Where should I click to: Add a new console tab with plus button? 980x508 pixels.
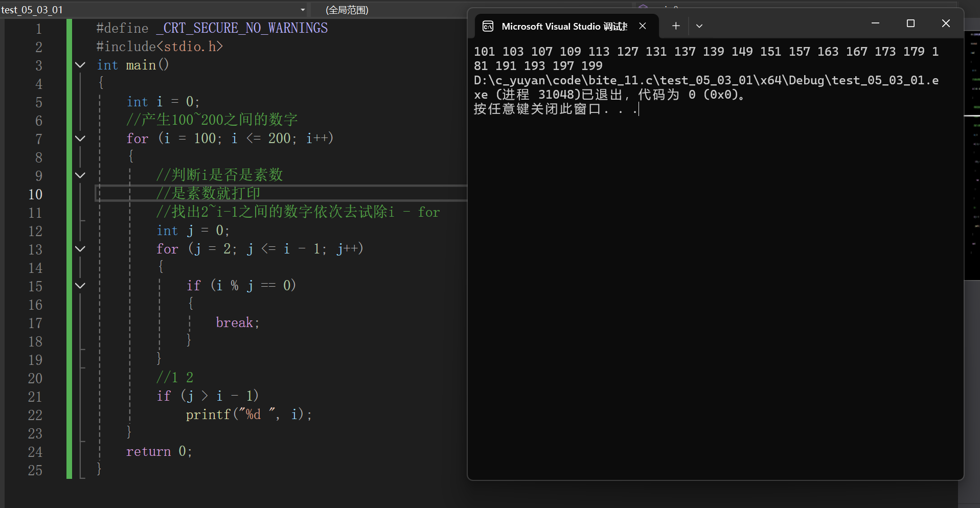click(x=676, y=26)
